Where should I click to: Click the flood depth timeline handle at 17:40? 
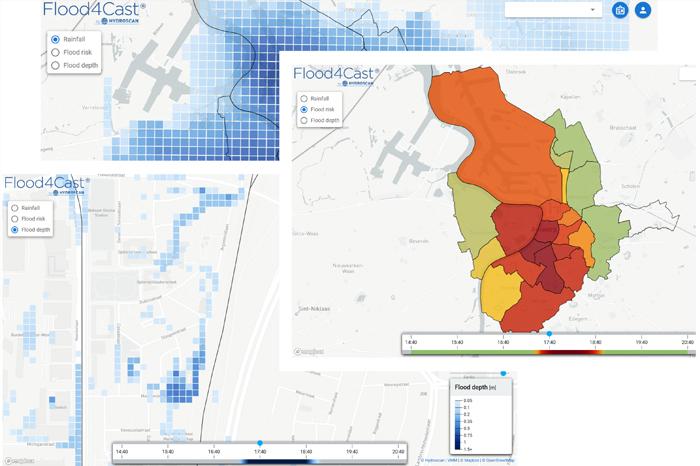click(260, 443)
